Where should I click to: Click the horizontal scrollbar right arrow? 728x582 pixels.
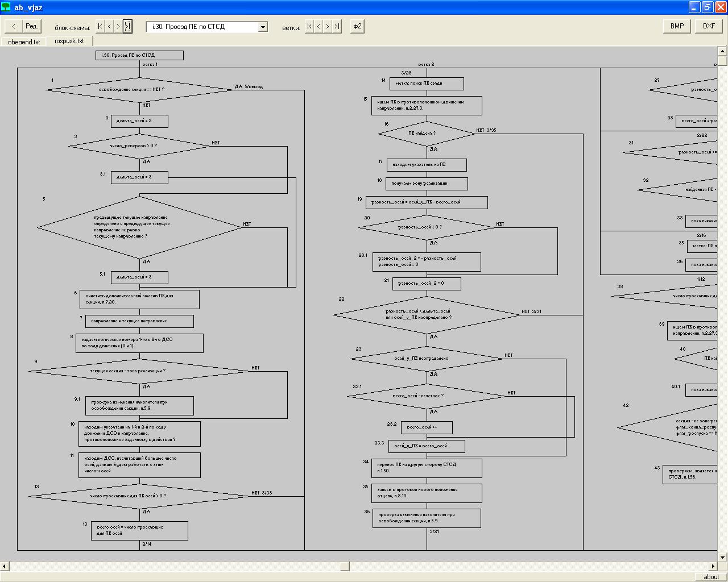(x=713, y=566)
